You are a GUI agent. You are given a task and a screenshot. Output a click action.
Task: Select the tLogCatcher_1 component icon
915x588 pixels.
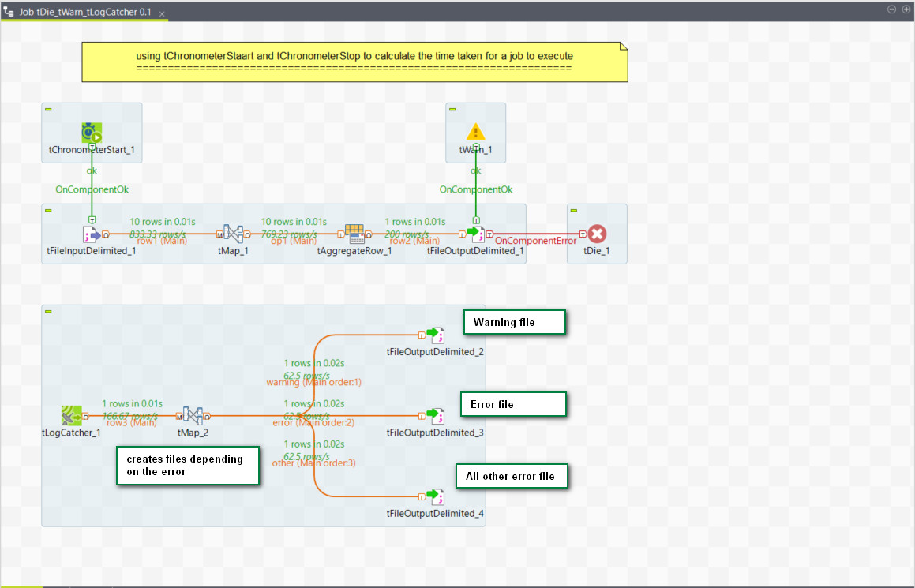(x=71, y=415)
